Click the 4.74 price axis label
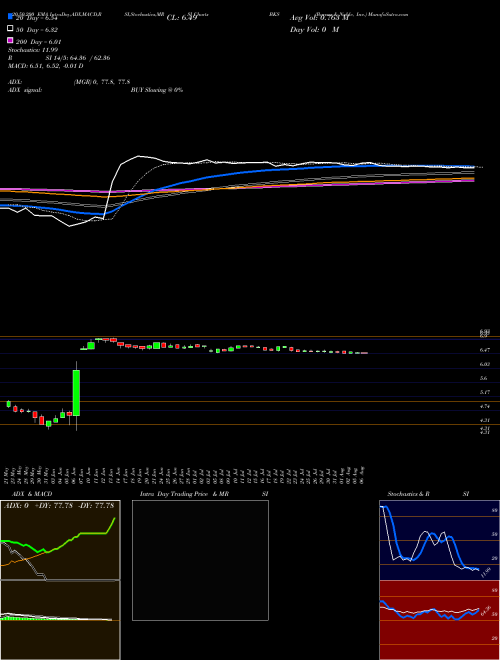Screen dimensions: 500x660 484,406
